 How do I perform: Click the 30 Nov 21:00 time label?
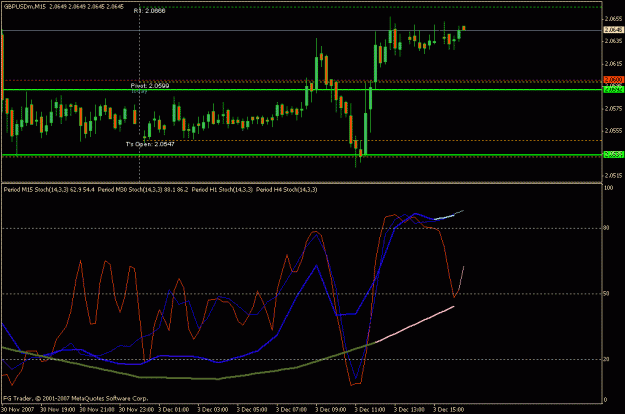click(x=97, y=409)
